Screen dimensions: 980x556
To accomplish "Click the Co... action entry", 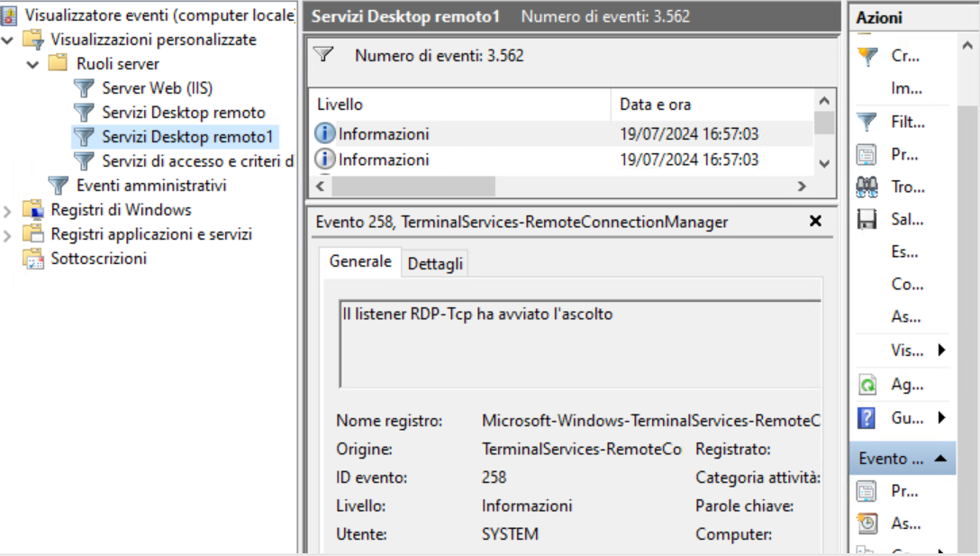I will (x=906, y=285).
